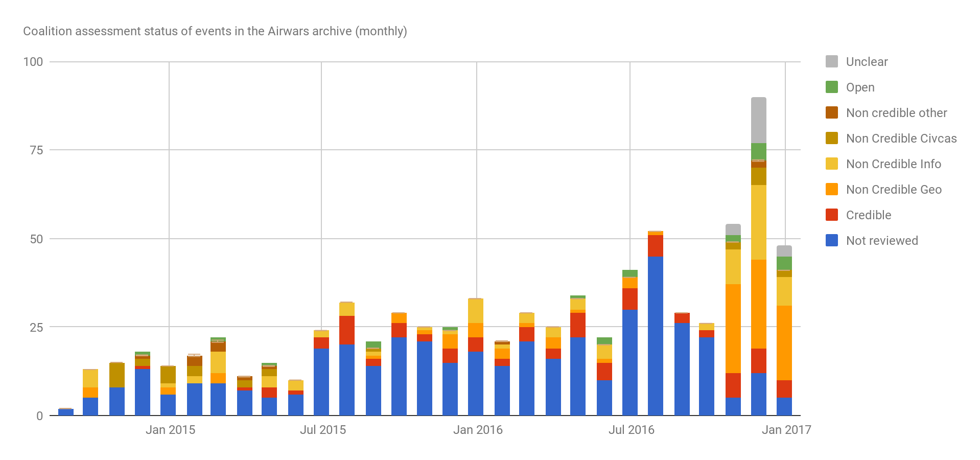Click the 'Credible' legend label text
The height and width of the screenshot is (460, 980).
868,215
